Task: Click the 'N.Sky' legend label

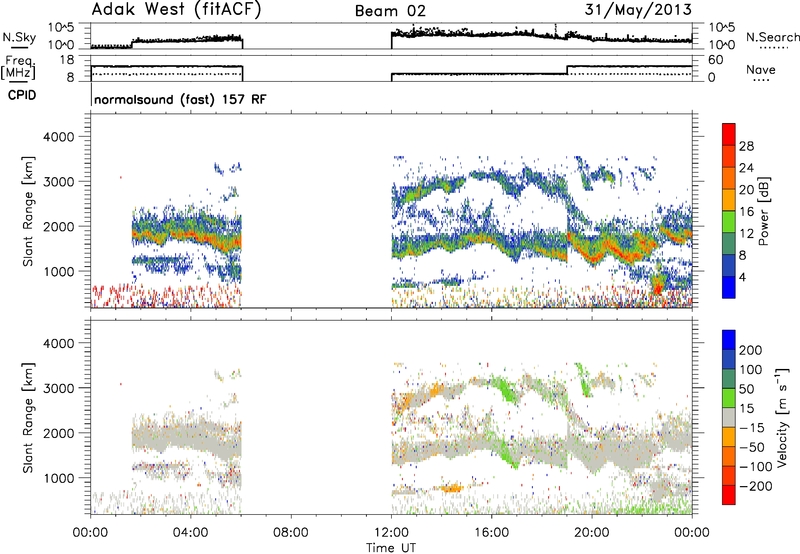Action: 19,38
